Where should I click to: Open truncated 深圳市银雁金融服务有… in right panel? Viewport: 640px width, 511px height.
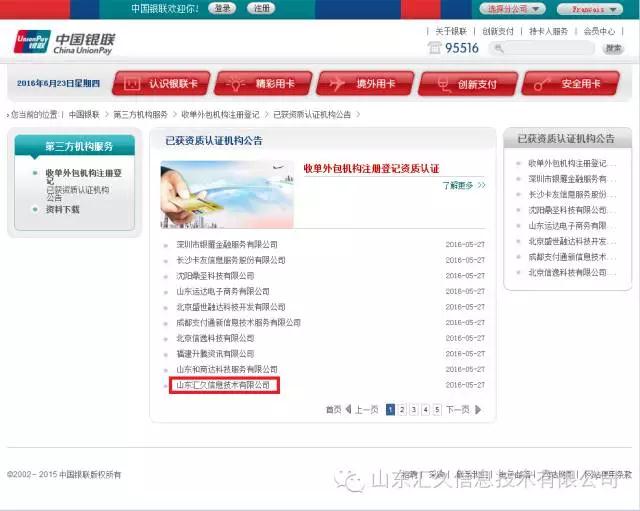(x=571, y=179)
